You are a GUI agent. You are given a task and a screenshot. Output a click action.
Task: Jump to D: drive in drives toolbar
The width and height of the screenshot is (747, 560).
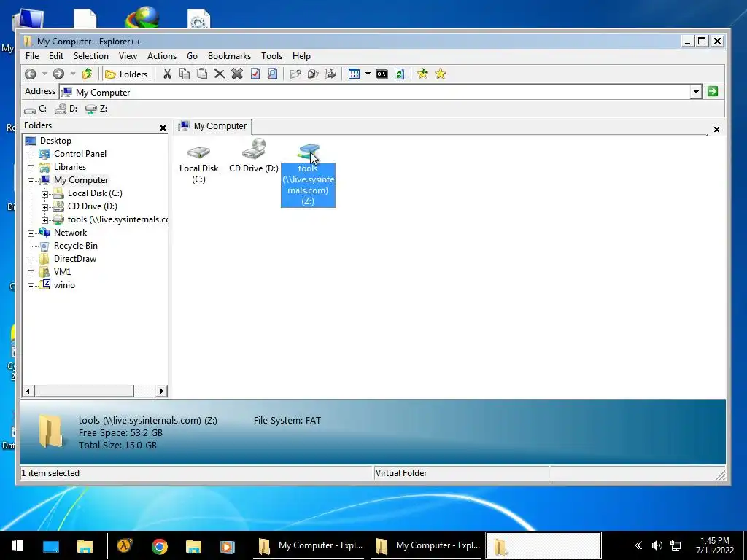click(66, 109)
